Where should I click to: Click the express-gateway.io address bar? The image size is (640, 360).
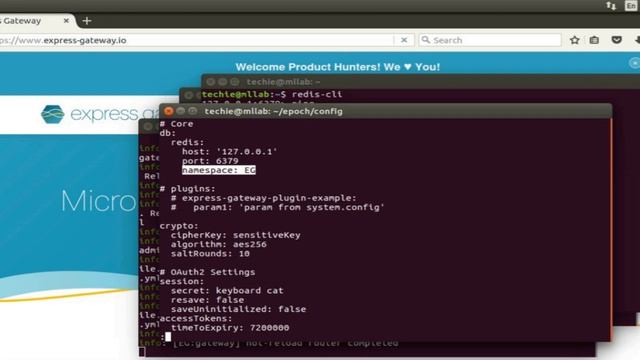tap(196, 40)
